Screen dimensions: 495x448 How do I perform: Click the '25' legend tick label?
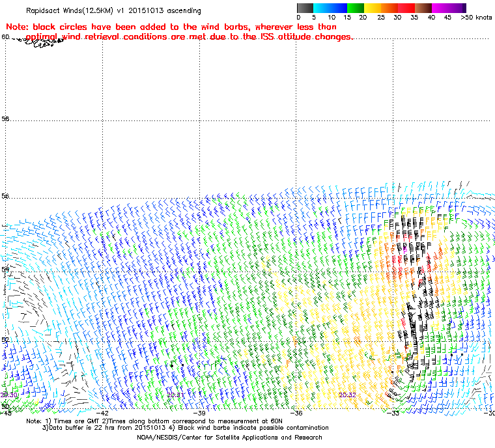point(381,18)
